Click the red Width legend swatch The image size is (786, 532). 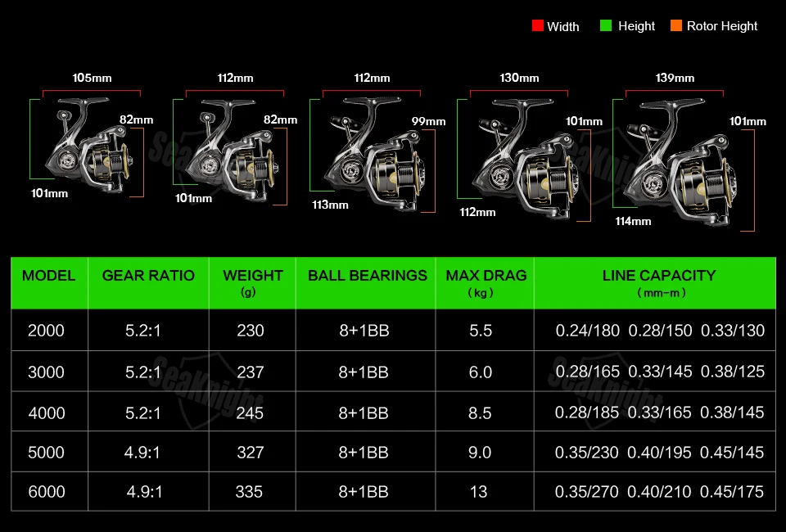click(x=537, y=25)
